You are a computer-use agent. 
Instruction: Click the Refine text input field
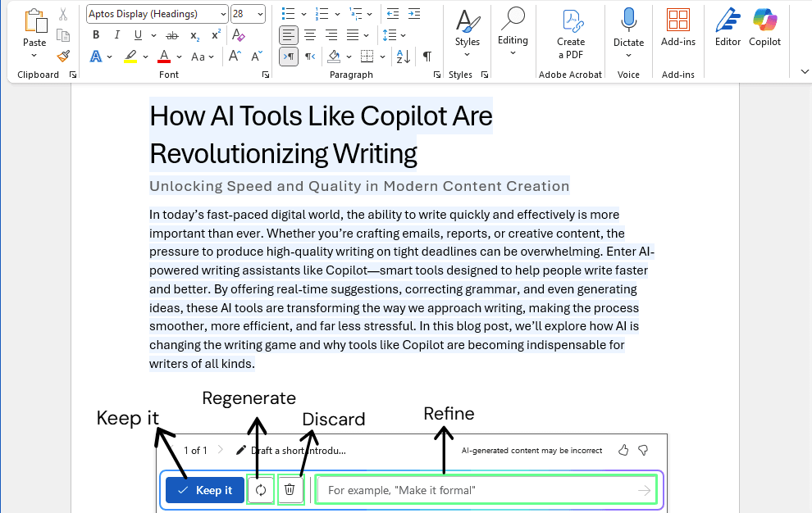[x=484, y=488]
